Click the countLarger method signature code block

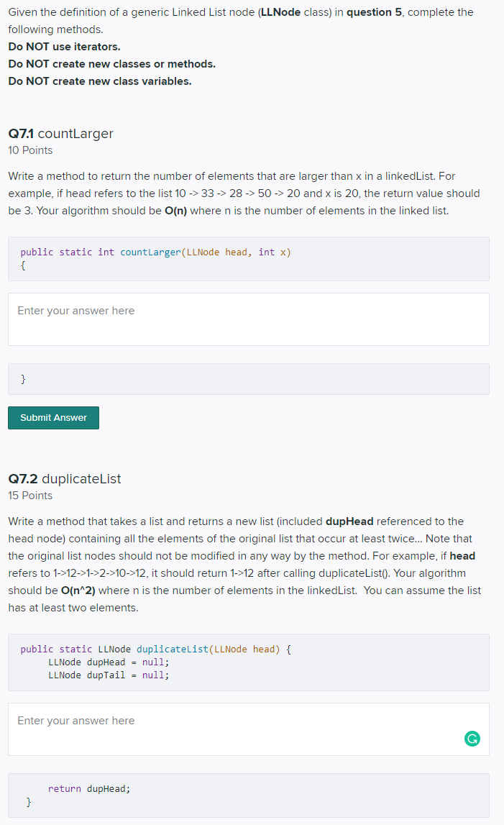[x=248, y=257]
